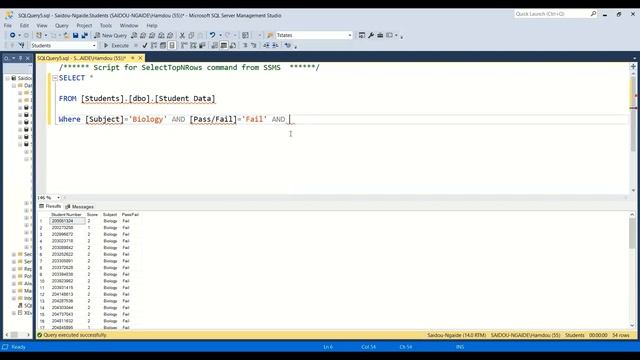Click the Score column header
This screenshot has width=640, height=360.
(92, 214)
